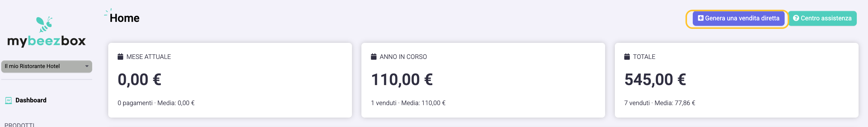Select the 110,00 € yearly amount
Viewport: 868px width, 127px height.
point(402,80)
